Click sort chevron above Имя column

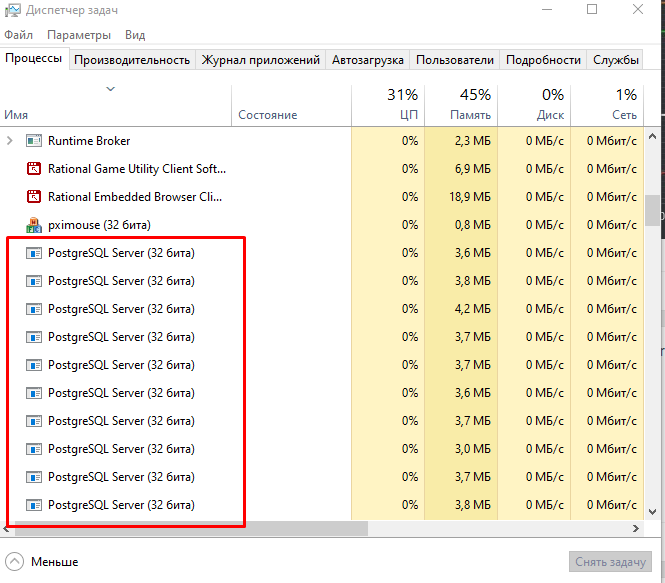coord(111,89)
